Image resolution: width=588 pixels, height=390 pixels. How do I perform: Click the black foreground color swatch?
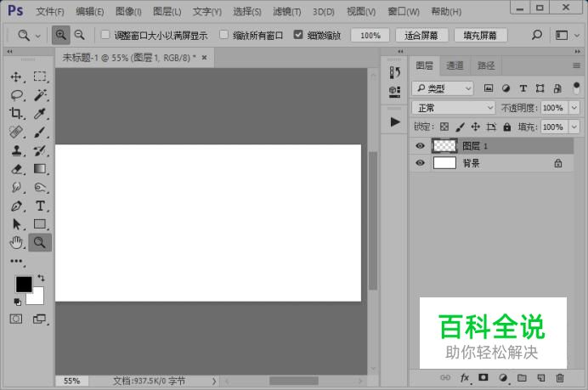click(23, 284)
